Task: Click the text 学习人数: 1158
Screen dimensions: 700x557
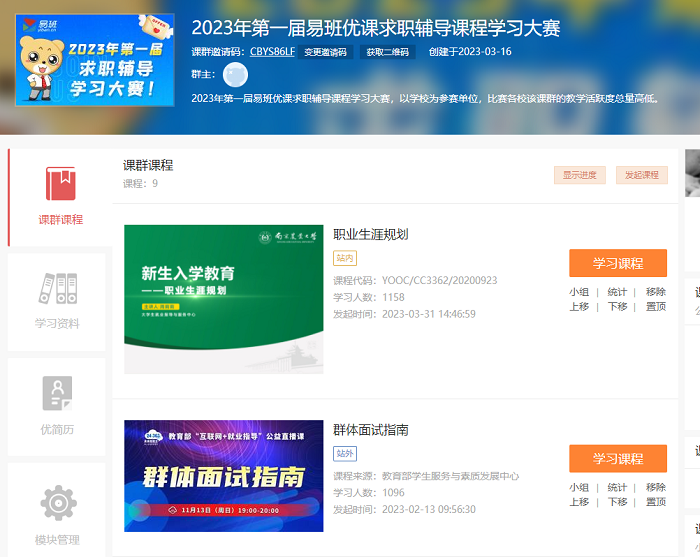Action: pyautogui.click(x=369, y=297)
